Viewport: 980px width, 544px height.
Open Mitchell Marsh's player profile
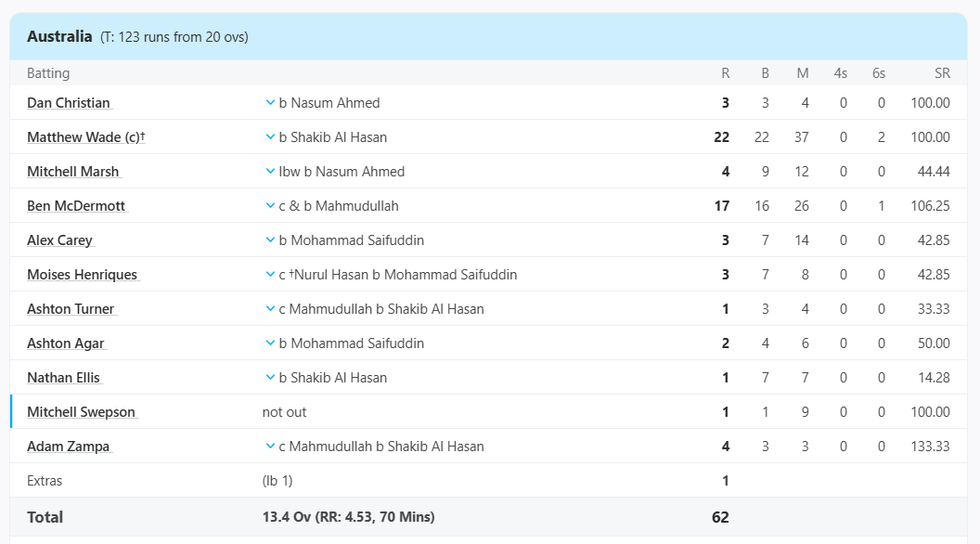click(x=72, y=172)
